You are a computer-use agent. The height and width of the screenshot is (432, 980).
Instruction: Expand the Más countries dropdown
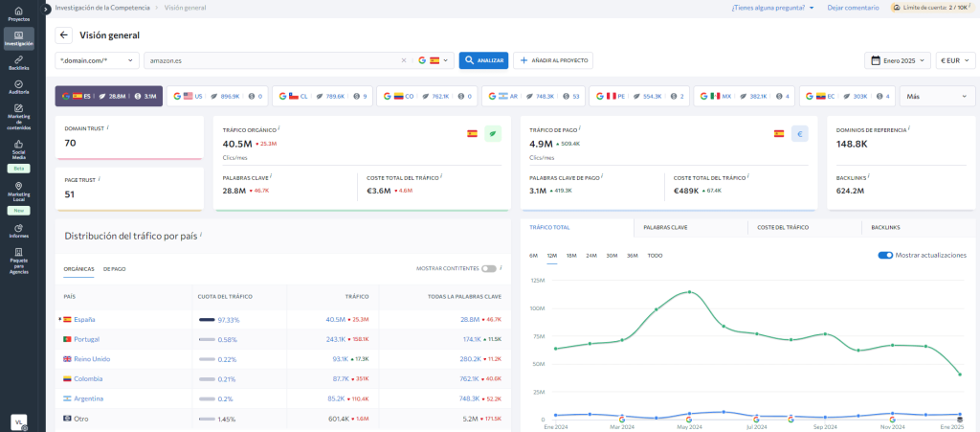point(937,97)
